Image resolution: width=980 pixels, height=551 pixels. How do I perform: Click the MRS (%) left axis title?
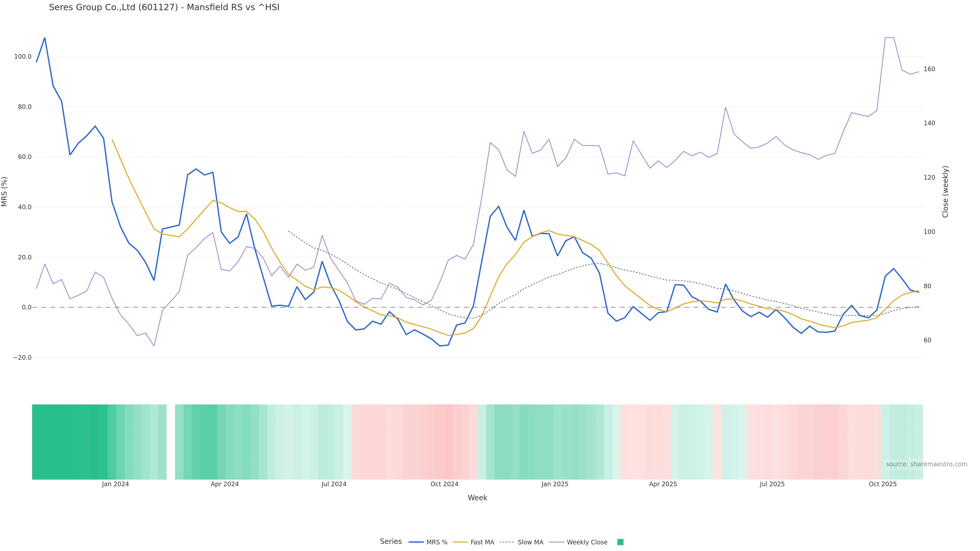click(x=5, y=192)
